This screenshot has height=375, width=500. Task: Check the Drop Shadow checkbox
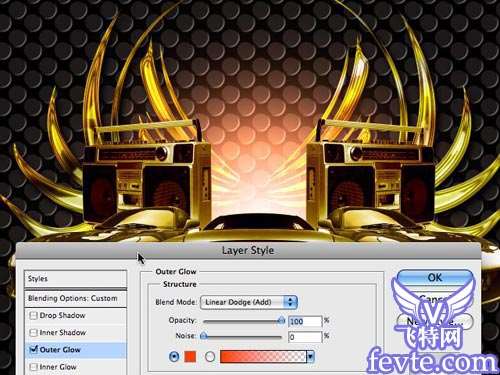click(x=33, y=315)
